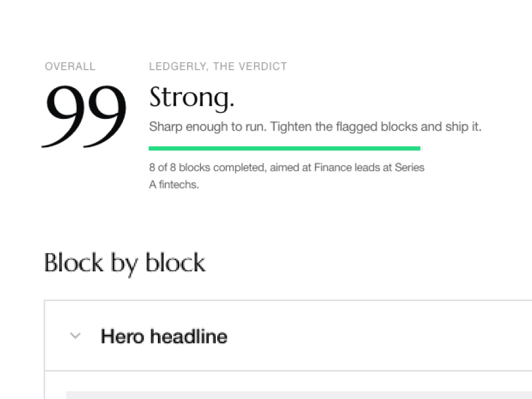Screen dimensions: 532x399
Task: Select the Strong. verdict heading
Action: pos(192,98)
